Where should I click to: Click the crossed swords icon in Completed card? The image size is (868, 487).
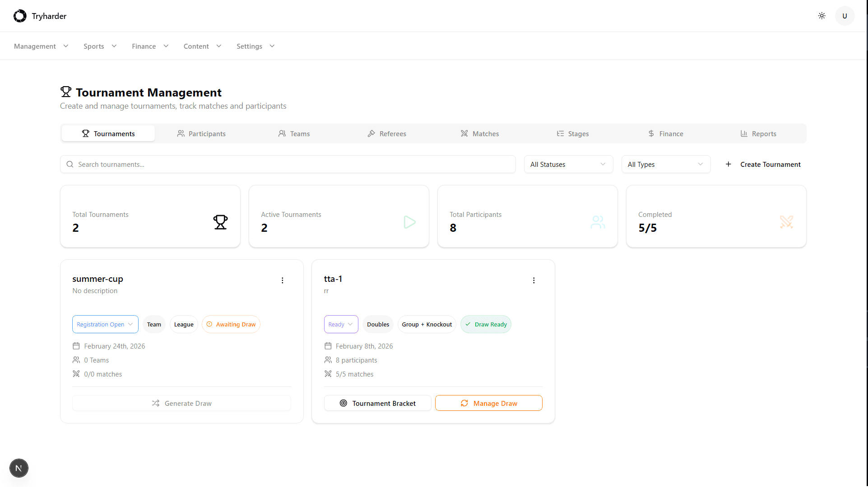(x=786, y=222)
